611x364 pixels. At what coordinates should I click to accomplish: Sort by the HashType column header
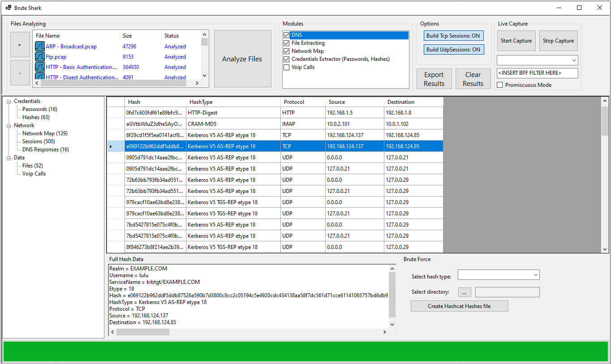pyautogui.click(x=233, y=102)
